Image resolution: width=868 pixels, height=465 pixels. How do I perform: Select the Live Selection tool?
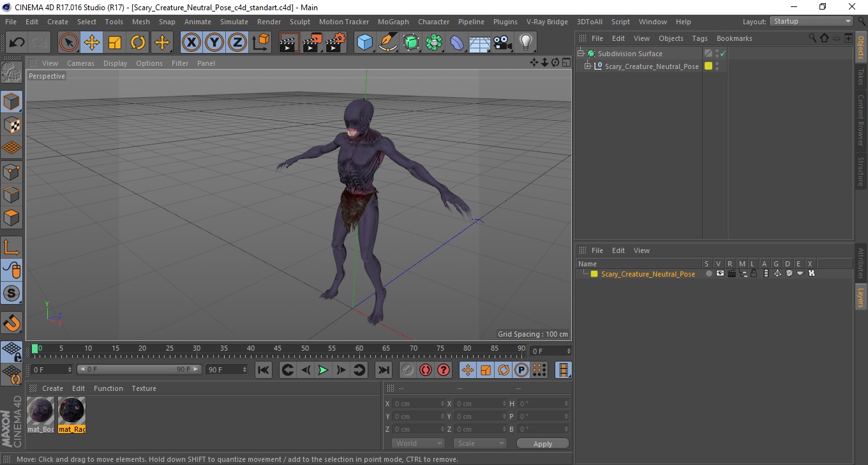click(x=68, y=43)
